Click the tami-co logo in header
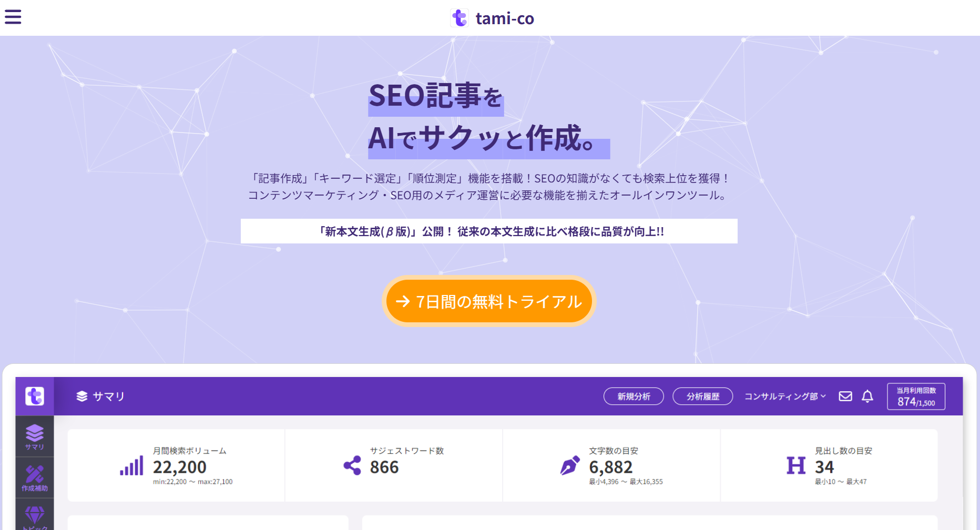The image size is (980, 530). point(460,18)
